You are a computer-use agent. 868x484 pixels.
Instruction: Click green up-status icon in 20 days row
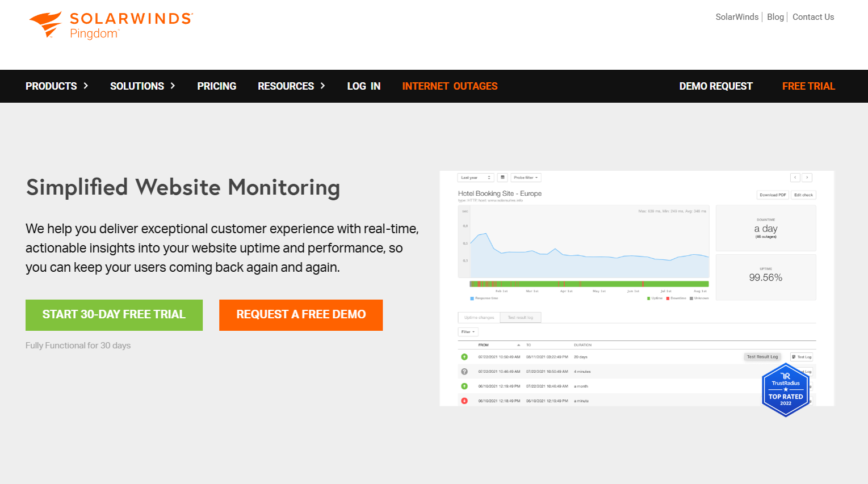[x=464, y=357]
